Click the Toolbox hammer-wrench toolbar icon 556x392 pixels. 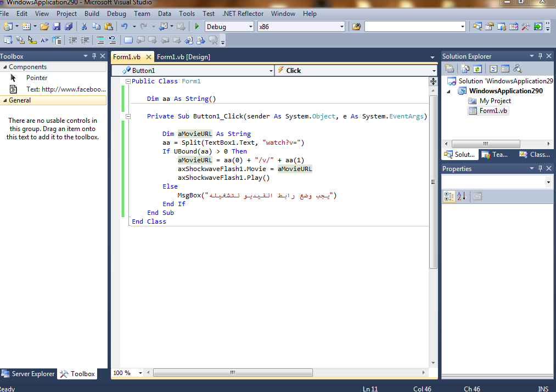click(x=525, y=26)
